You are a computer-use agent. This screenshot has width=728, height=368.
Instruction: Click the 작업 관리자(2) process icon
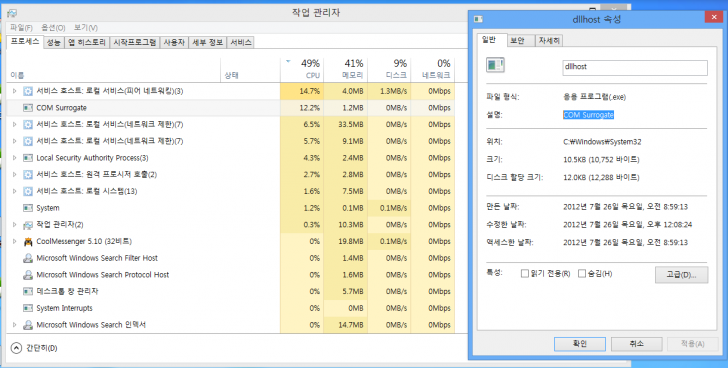pyautogui.click(x=28, y=225)
